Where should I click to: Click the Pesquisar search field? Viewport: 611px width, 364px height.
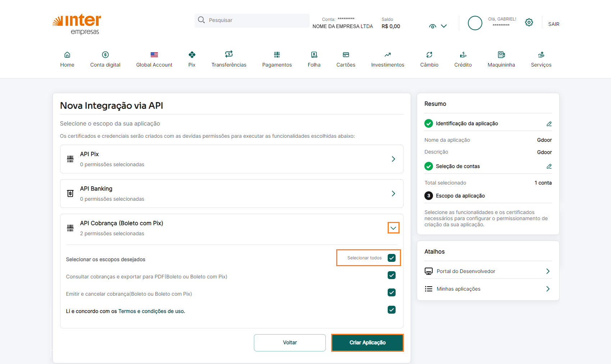click(x=252, y=20)
